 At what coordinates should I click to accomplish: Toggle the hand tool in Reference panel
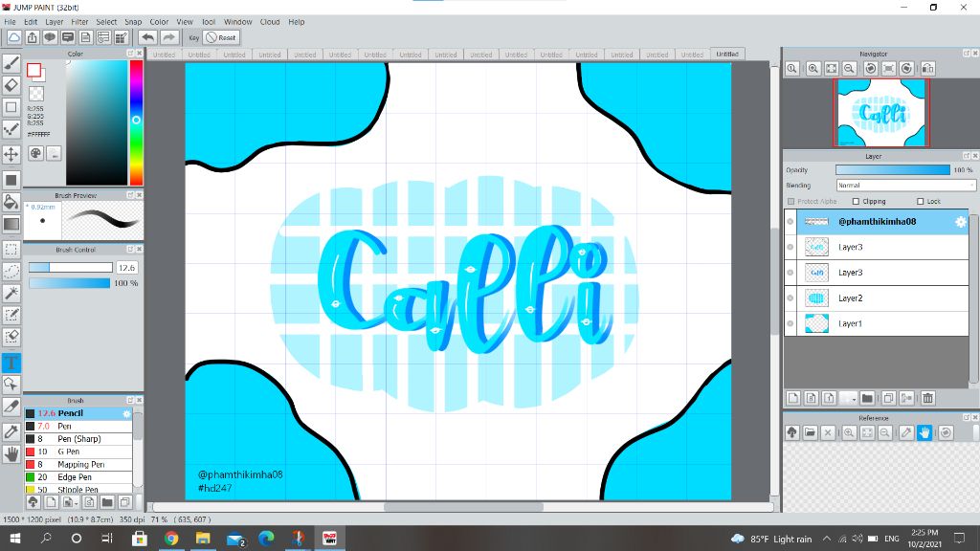[924, 432]
